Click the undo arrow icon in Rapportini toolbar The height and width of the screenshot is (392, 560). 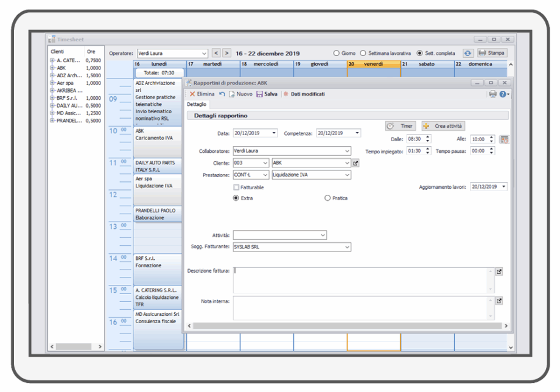coord(222,94)
